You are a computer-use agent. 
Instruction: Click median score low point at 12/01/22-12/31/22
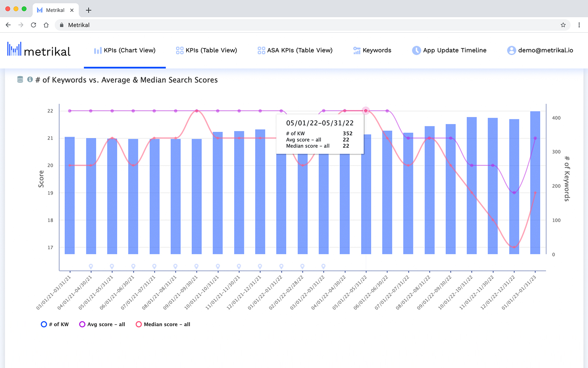click(x=514, y=247)
